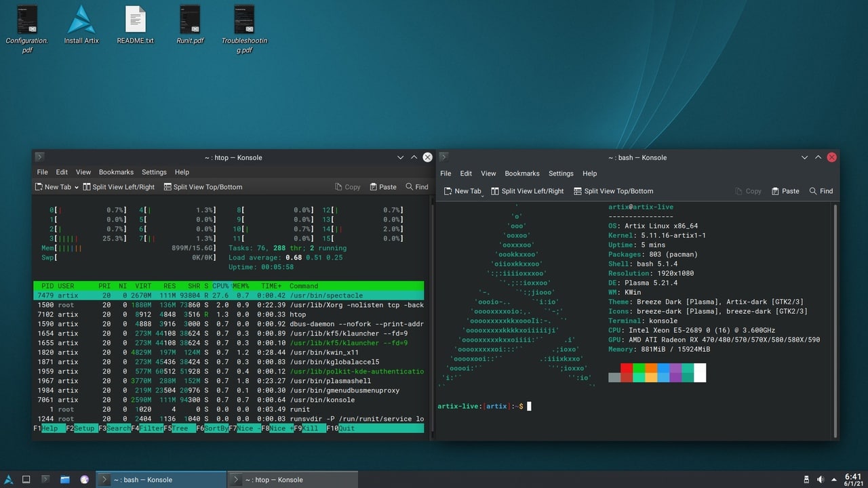Click F3 Search in the htop function bar
Image resolution: width=868 pixels, height=488 pixels.
click(x=114, y=428)
